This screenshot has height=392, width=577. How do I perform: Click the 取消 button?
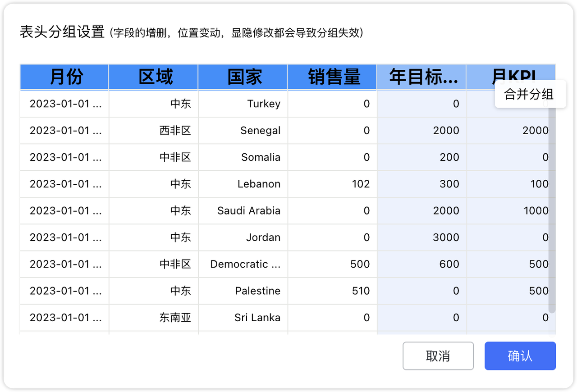pos(438,356)
